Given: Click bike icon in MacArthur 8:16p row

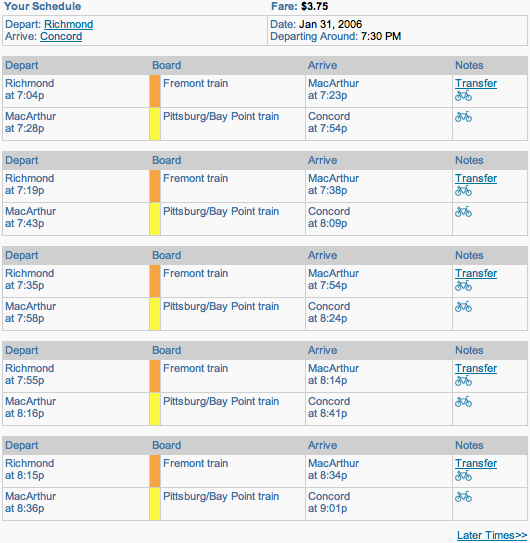Looking at the screenshot, I should point(463,401).
